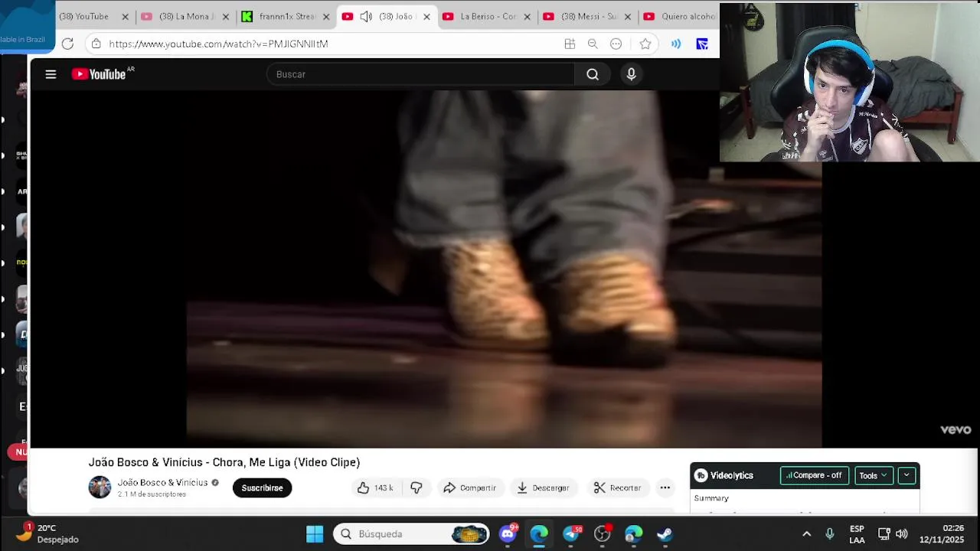Open the system volume speaker icon
980x551 pixels.
click(x=902, y=533)
